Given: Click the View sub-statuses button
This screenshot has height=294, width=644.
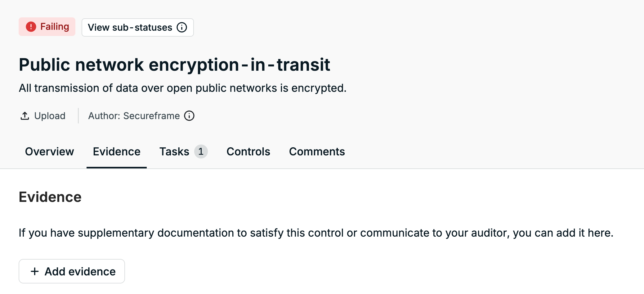Looking at the screenshot, I should [138, 27].
